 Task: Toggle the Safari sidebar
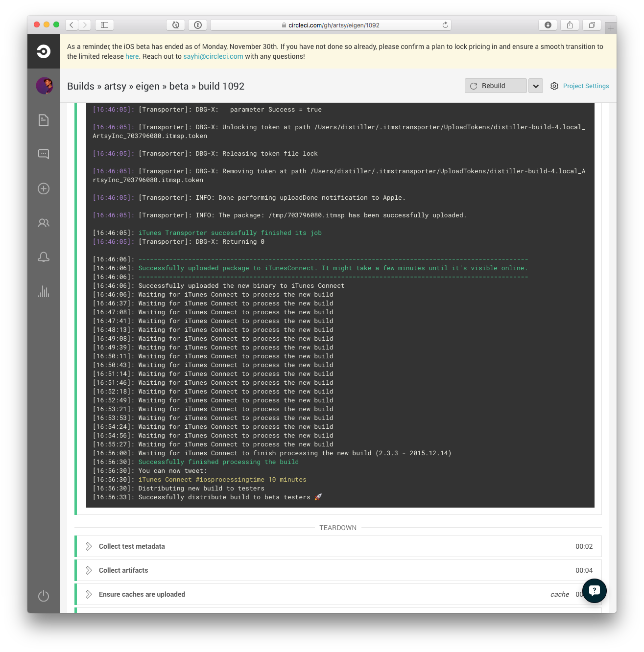coord(104,25)
